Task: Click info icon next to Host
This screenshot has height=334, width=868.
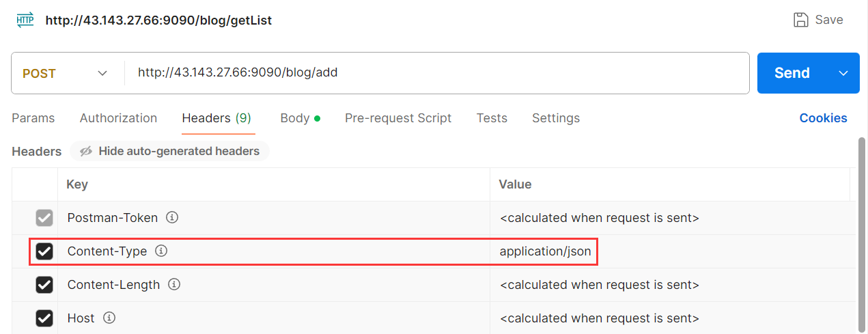Action: (x=109, y=318)
